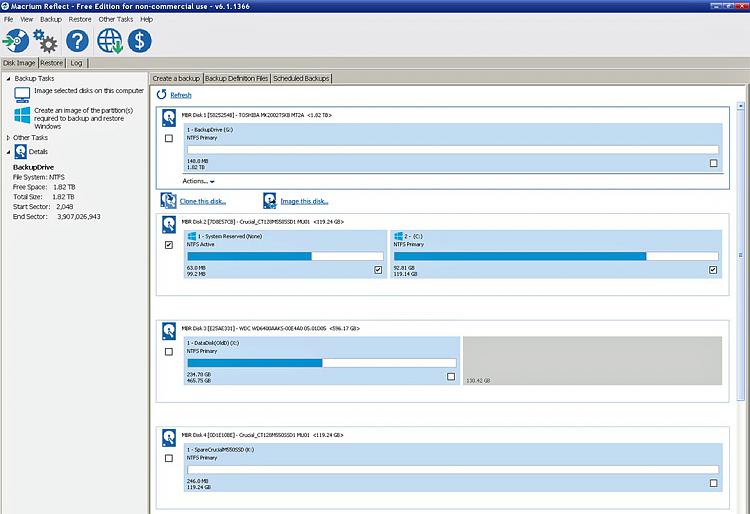Select the BackupDrive (G:) partition block

[x=453, y=148]
